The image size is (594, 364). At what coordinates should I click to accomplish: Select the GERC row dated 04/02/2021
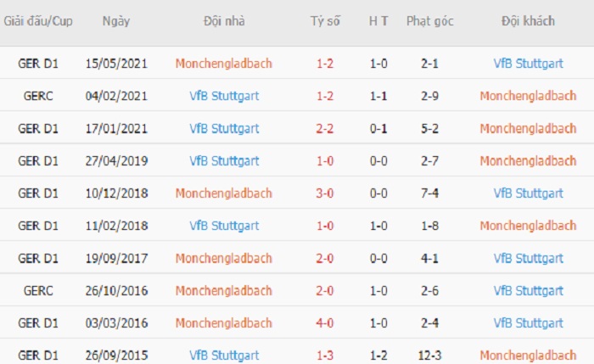[297, 95]
